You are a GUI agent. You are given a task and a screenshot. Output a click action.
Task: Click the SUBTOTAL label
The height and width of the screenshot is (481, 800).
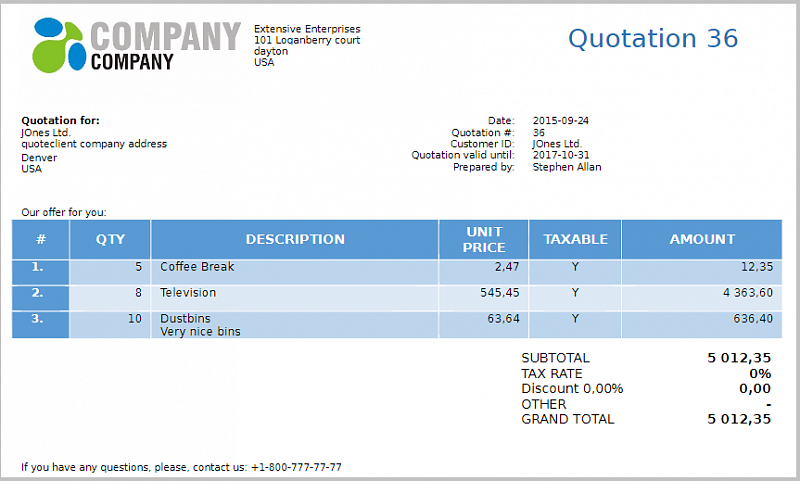click(x=555, y=358)
